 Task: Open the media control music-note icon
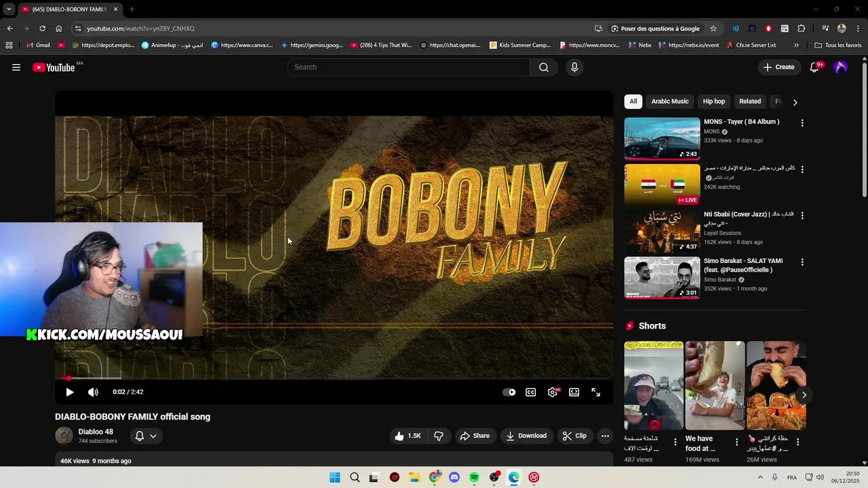(x=825, y=28)
